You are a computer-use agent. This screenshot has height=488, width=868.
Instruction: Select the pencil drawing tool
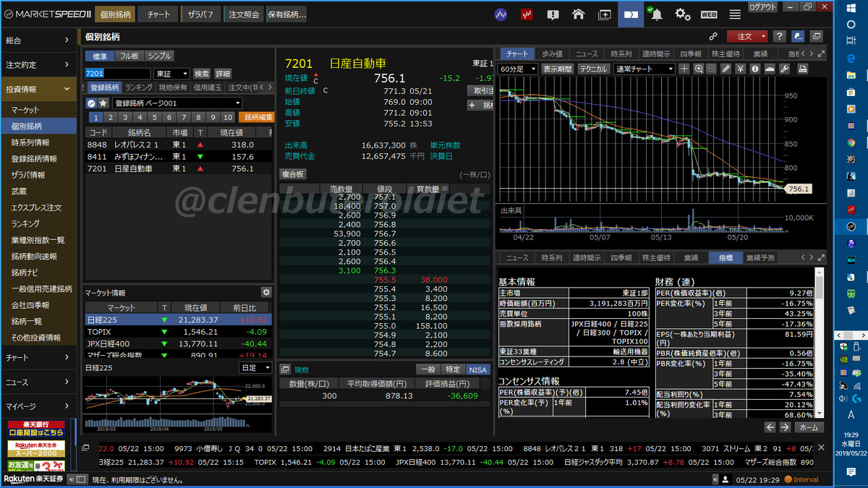tap(727, 69)
